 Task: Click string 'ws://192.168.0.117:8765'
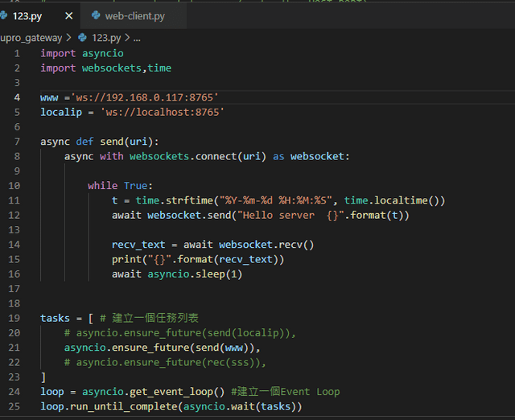(144, 97)
